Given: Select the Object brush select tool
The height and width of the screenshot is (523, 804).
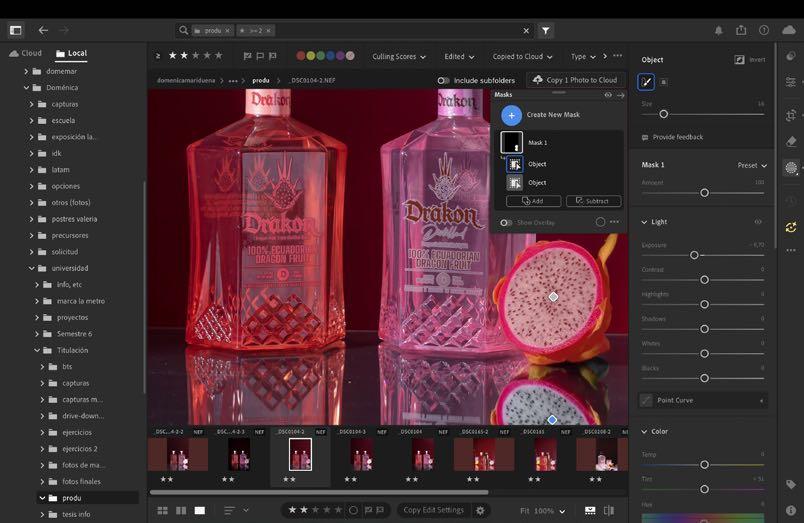Looking at the screenshot, I should click(x=646, y=82).
